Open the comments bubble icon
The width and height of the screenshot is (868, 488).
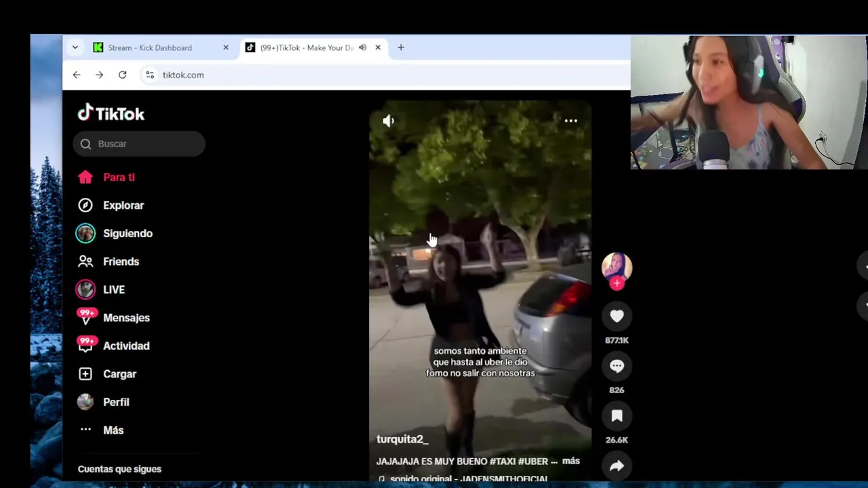coord(616,366)
